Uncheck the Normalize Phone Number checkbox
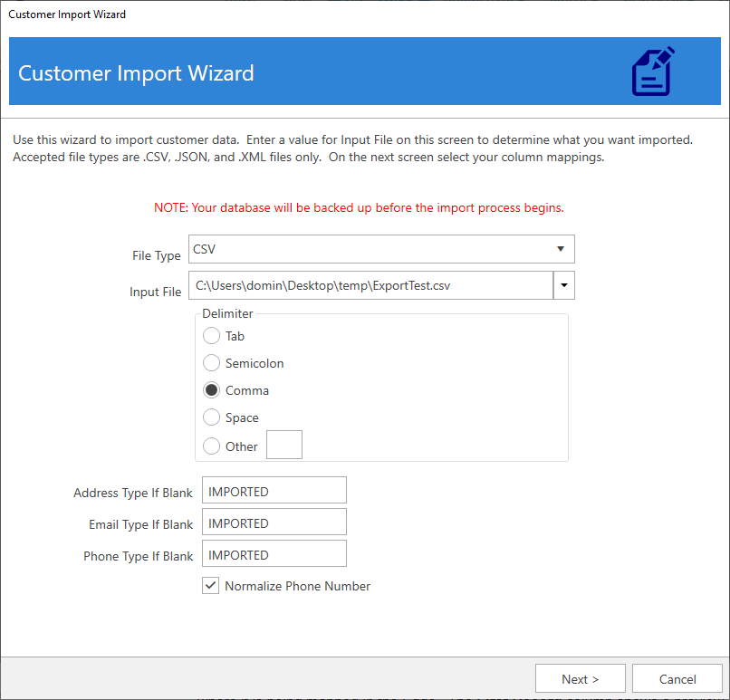 210,586
